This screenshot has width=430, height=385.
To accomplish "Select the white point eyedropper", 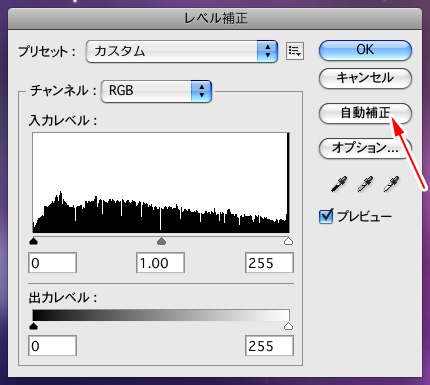I will pyautogui.click(x=391, y=184).
